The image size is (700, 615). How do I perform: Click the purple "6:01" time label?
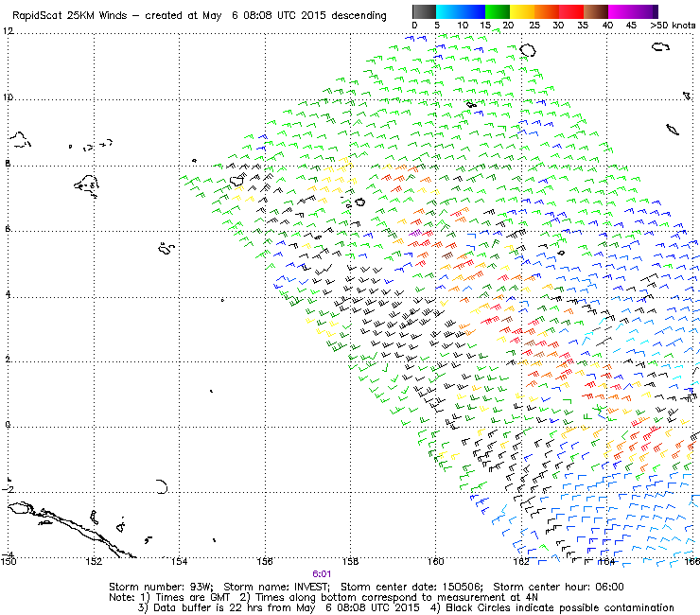(322, 574)
